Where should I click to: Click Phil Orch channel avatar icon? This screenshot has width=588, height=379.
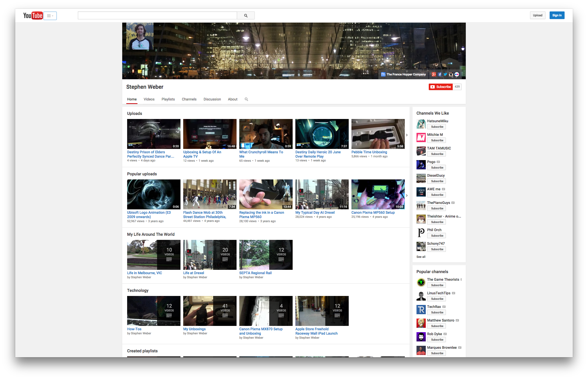coord(421,233)
